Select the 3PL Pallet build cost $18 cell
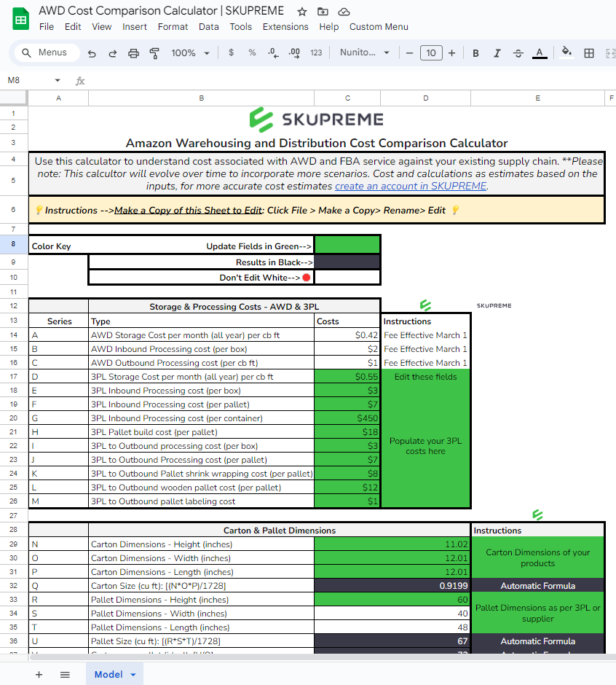Screen dimensions: 616x685 pyautogui.click(x=347, y=432)
